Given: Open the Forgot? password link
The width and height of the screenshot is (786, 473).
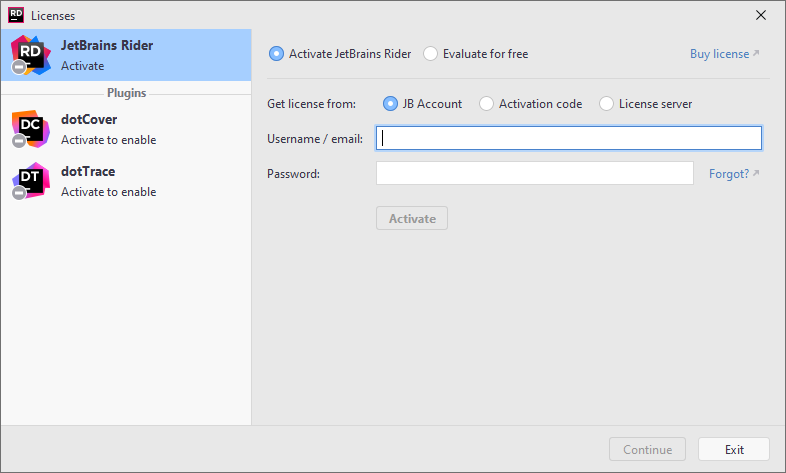Looking at the screenshot, I should (x=729, y=174).
